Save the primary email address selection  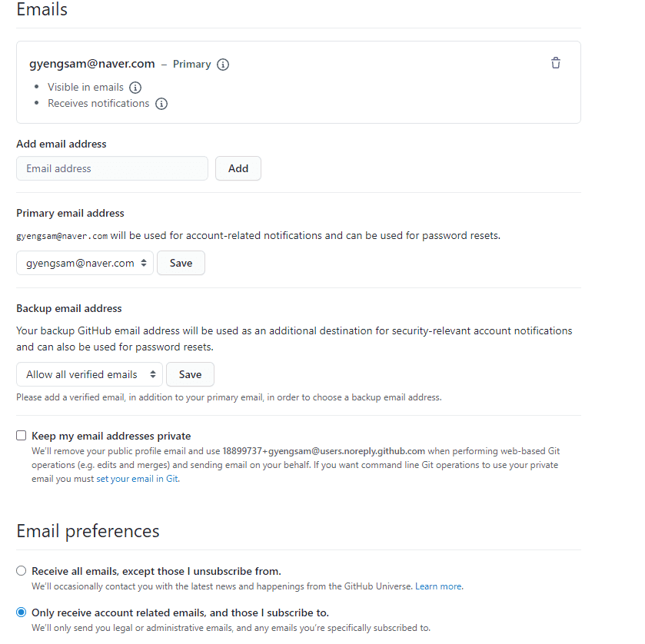181,263
